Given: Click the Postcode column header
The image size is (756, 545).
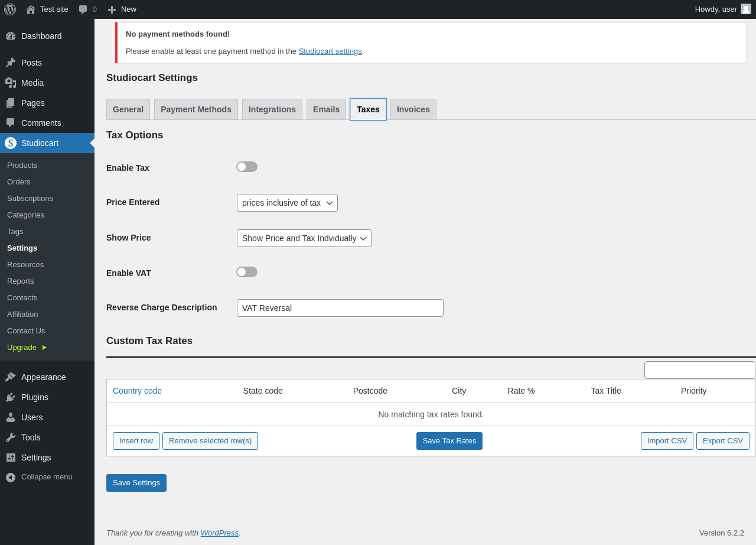Looking at the screenshot, I should (x=370, y=391).
